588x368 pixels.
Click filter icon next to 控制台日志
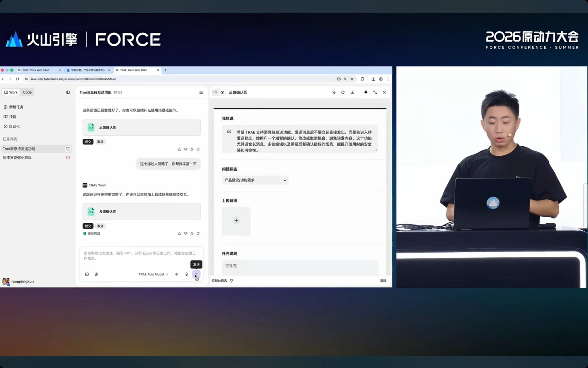[232, 281]
